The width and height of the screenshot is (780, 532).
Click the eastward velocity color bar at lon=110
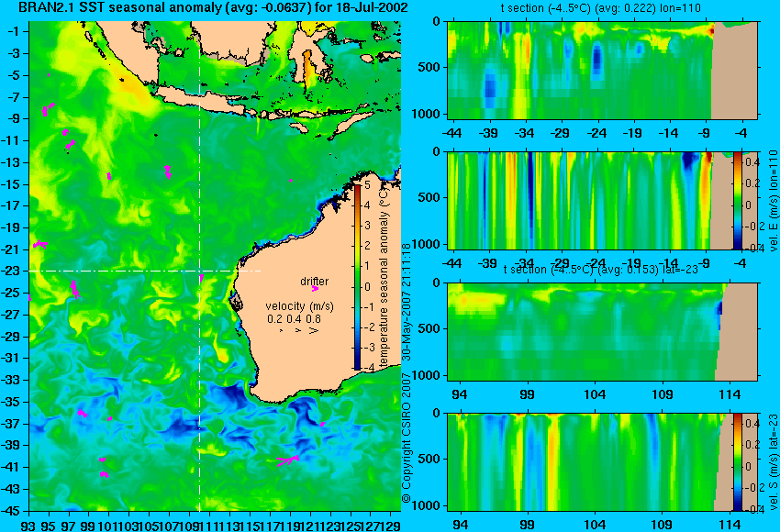click(x=737, y=200)
